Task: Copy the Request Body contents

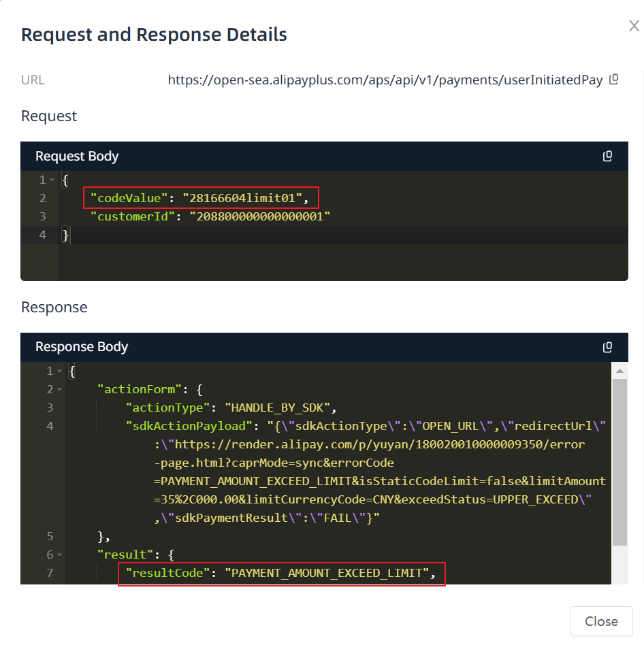Action: tap(607, 156)
